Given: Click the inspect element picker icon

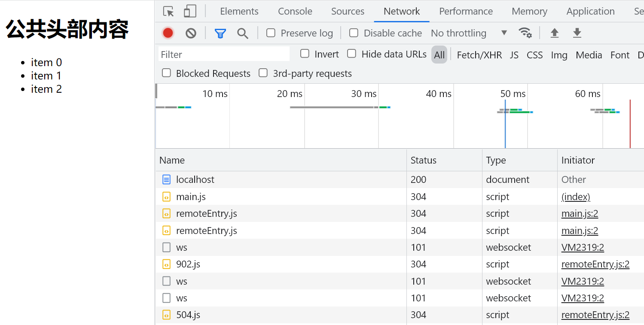Looking at the screenshot, I should tap(169, 11).
